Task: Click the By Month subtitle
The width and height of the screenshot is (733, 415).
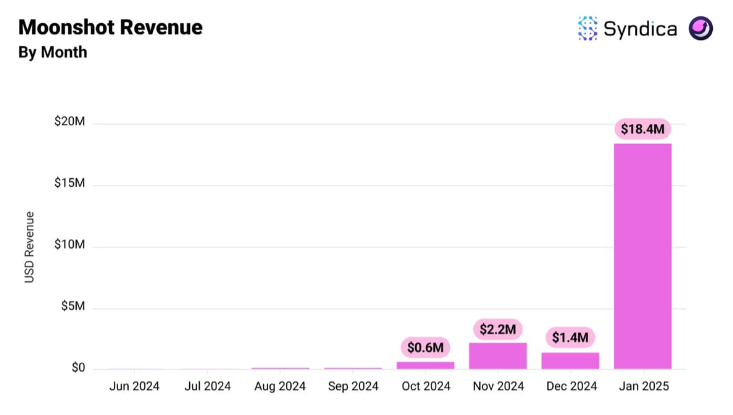Action: [x=52, y=52]
